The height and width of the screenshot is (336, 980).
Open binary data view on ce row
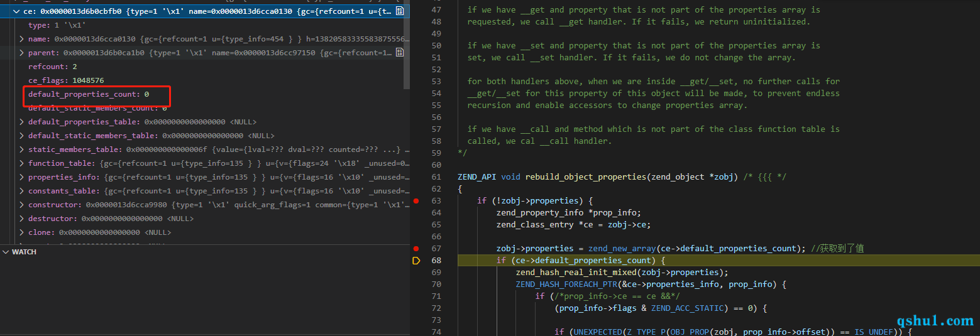tap(399, 11)
